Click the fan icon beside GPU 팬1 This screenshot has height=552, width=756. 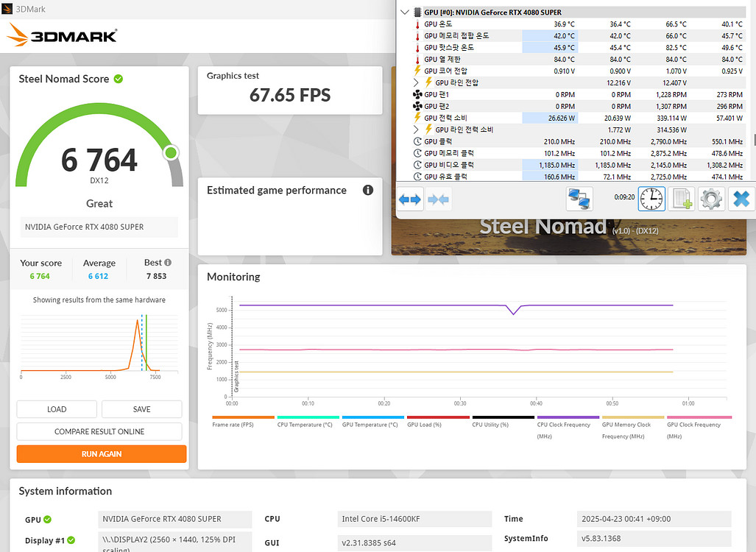(x=417, y=94)
